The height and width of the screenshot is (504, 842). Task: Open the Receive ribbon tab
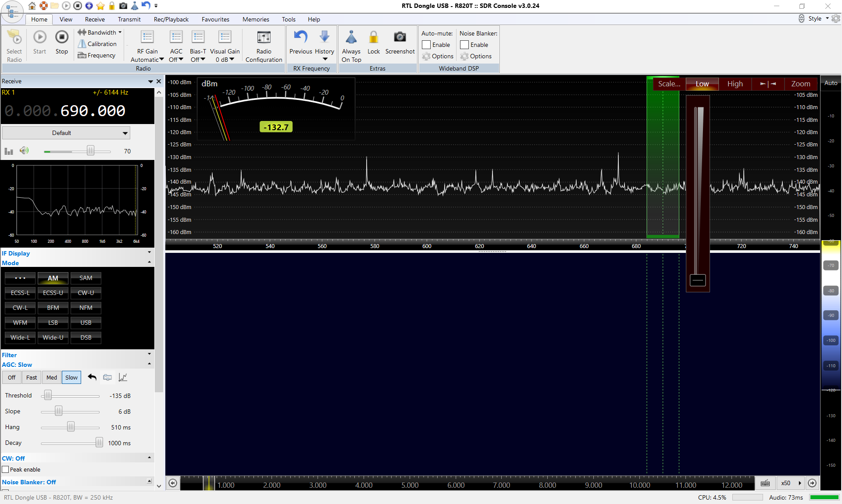tap(95, 19)
